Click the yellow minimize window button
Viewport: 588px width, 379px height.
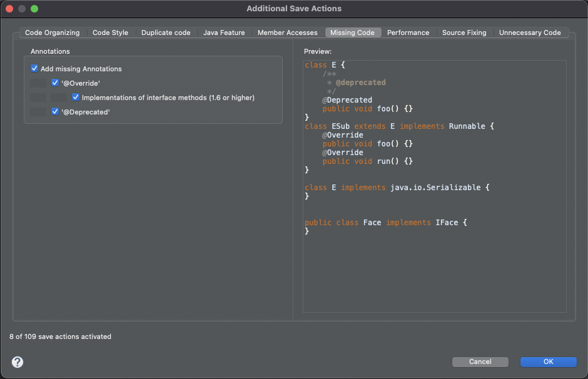pyautogui.click(x=22, y=9)
